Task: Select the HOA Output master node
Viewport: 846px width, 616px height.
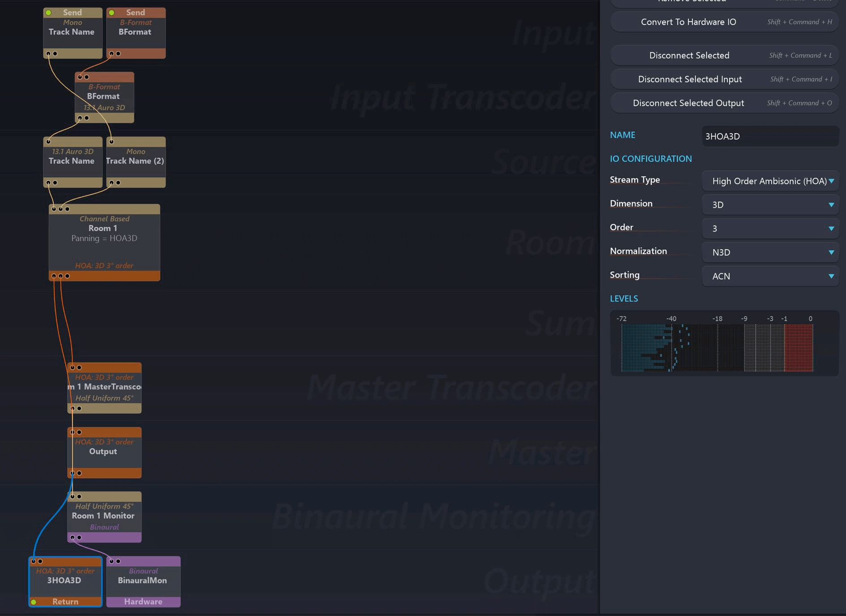Action: [104, 452]
